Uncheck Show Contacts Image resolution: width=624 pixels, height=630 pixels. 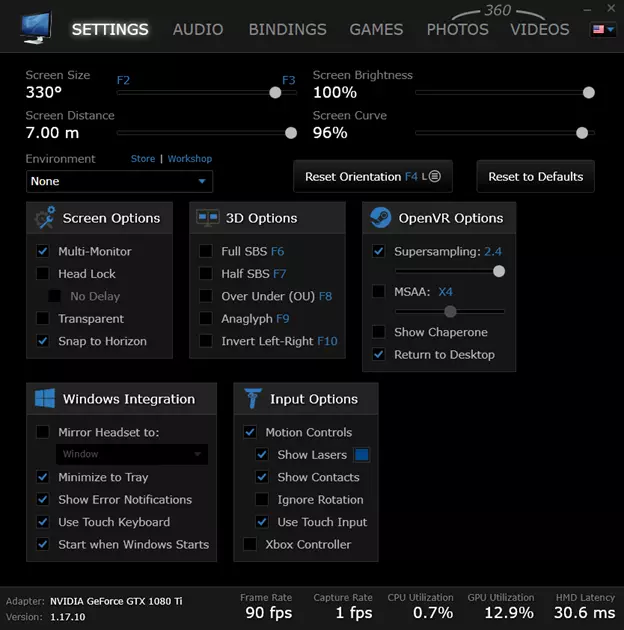[262, 477]
